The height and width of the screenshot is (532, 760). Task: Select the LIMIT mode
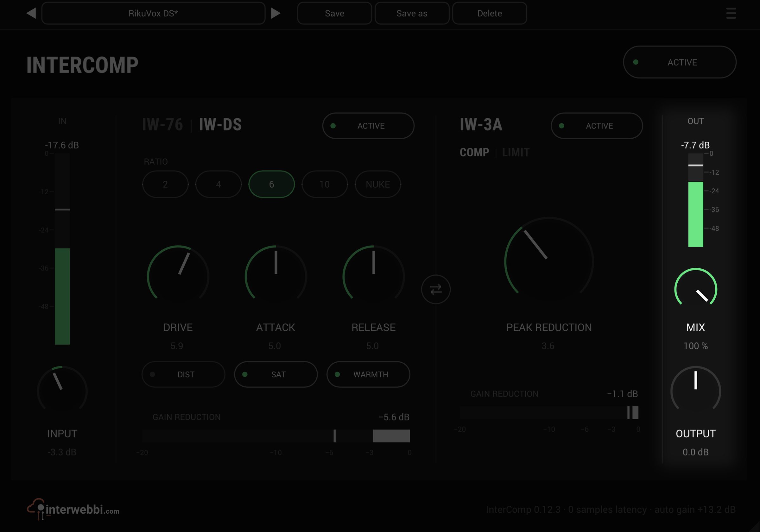516,153
